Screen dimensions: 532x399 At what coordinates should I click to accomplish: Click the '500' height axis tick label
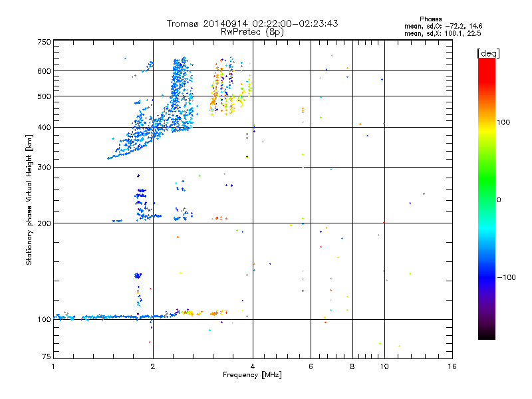pos(44,96)
